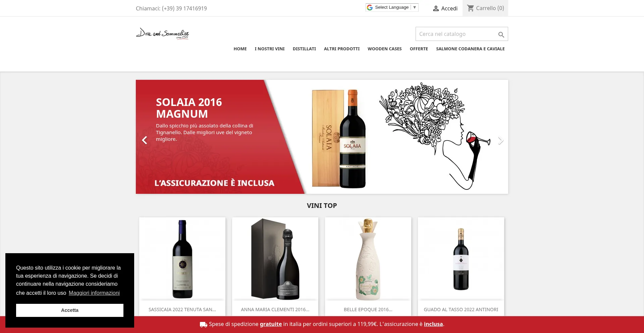Click the delivery truck icon in the red bar
This screenshot has width=644, height=333.
[x=203, y=324]
